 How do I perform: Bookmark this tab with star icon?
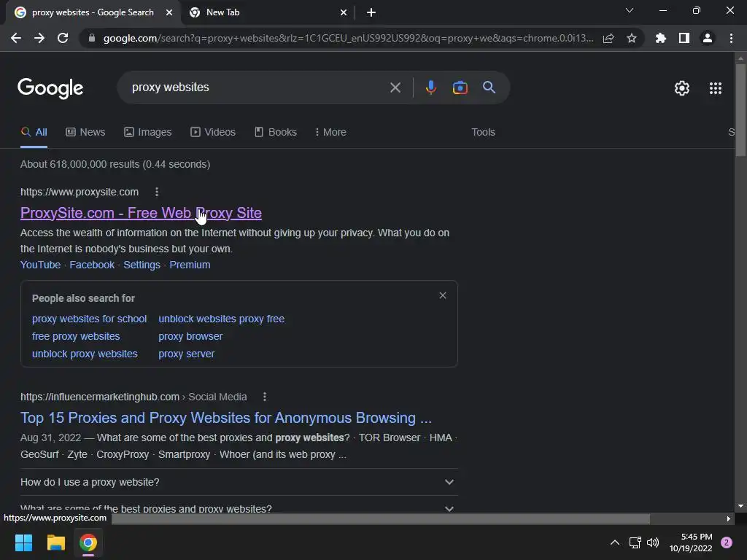[x=632, y=38]
